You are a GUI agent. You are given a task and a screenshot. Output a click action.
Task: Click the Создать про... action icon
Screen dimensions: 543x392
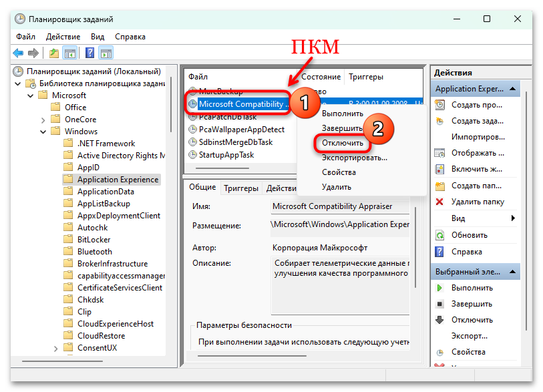point(439,105)
